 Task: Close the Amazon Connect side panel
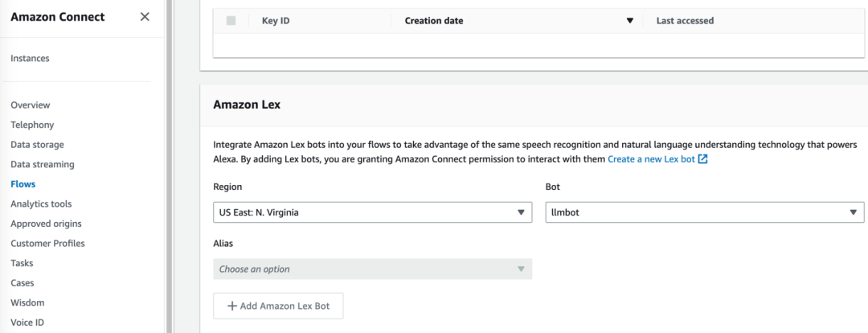pyautogui.click(x=145, y=17)
